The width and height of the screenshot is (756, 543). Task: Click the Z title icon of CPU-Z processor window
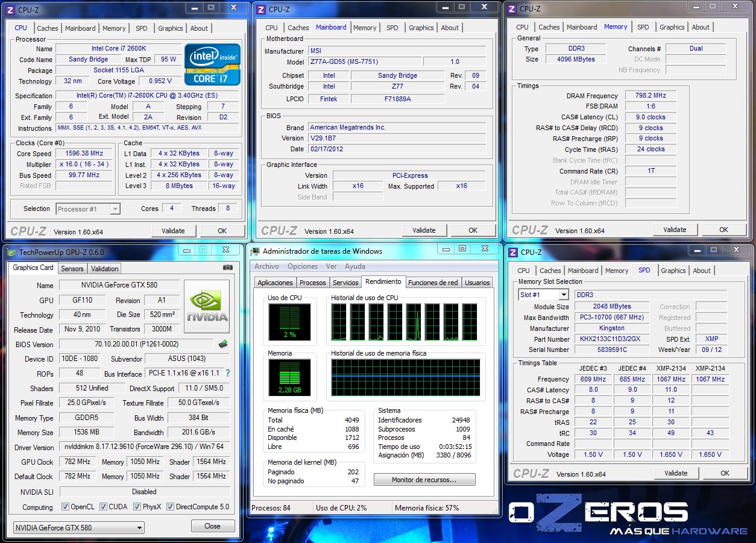(x=10, y=9)
